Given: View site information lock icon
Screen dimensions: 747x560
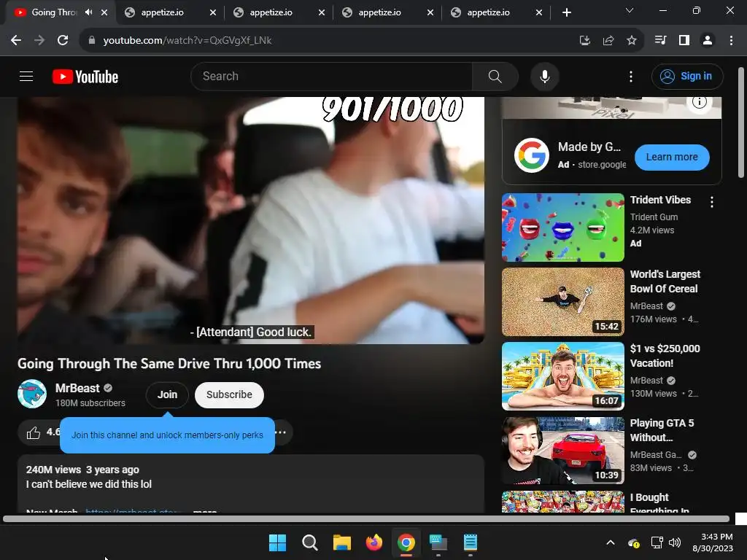Looking at the screenshot, I should point(92,41).
